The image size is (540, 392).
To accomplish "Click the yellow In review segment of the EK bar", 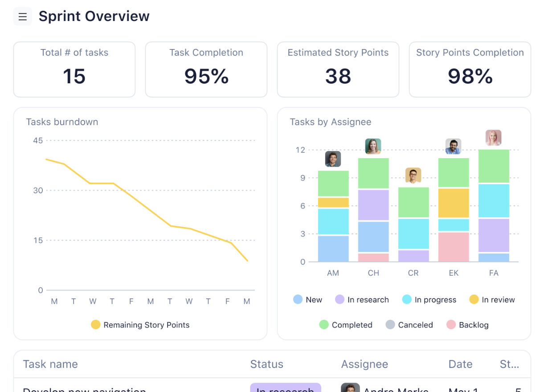I will pos(453,203).
